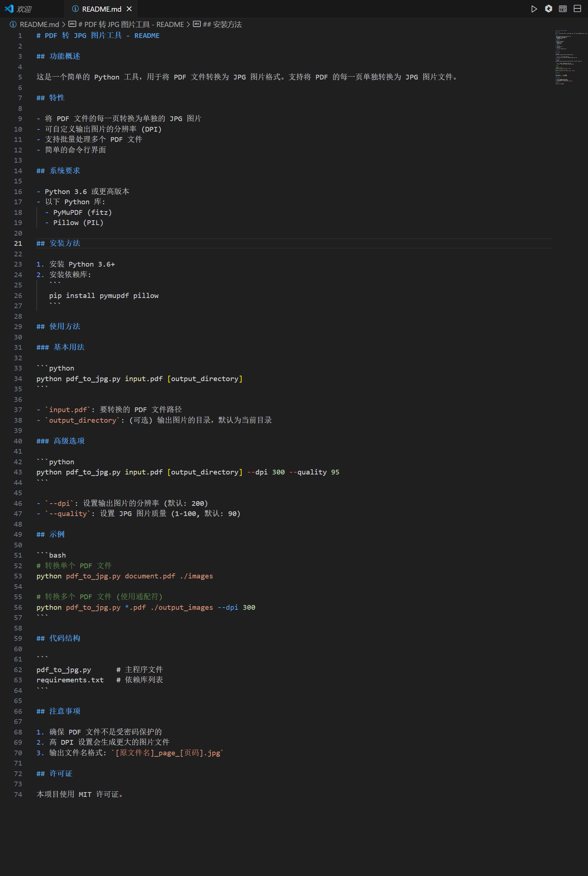Click 'document.pdf ./images' in the command
The image size is (588, 876).
[x=169, y=576]
